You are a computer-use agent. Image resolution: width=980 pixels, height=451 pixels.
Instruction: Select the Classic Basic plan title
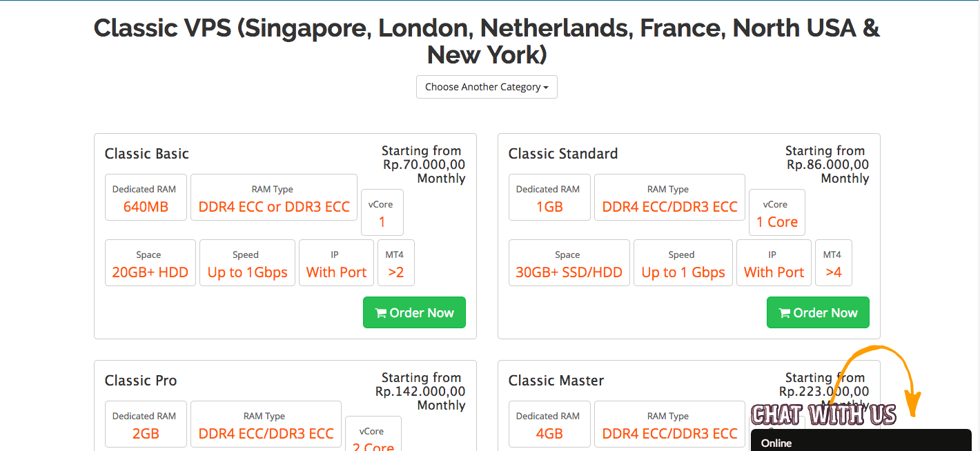(147, 153)
